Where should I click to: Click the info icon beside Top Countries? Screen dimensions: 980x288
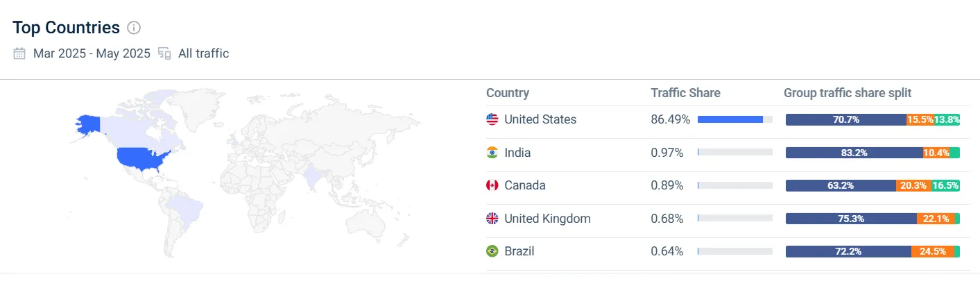click(x=135, y=28)
